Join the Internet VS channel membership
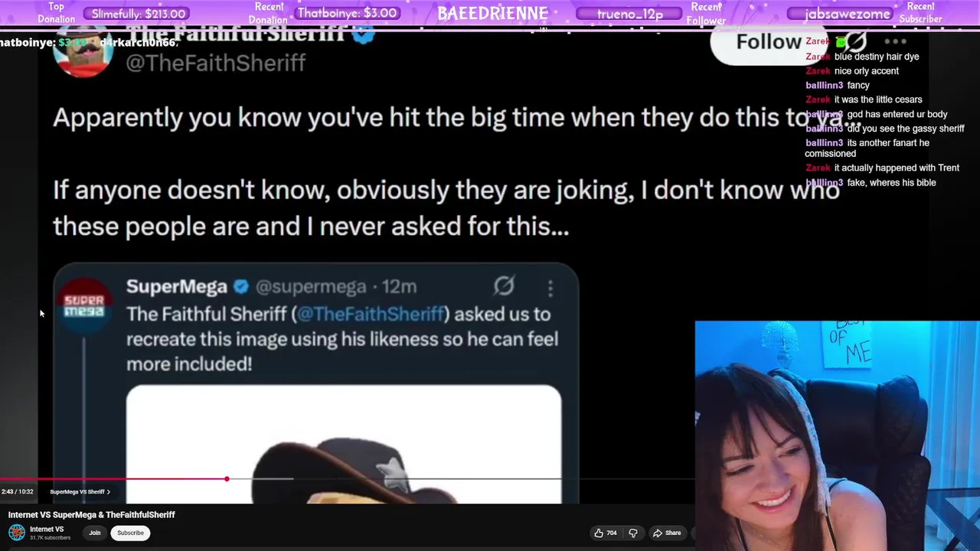 pyautogui.click(x=95, y=533)
